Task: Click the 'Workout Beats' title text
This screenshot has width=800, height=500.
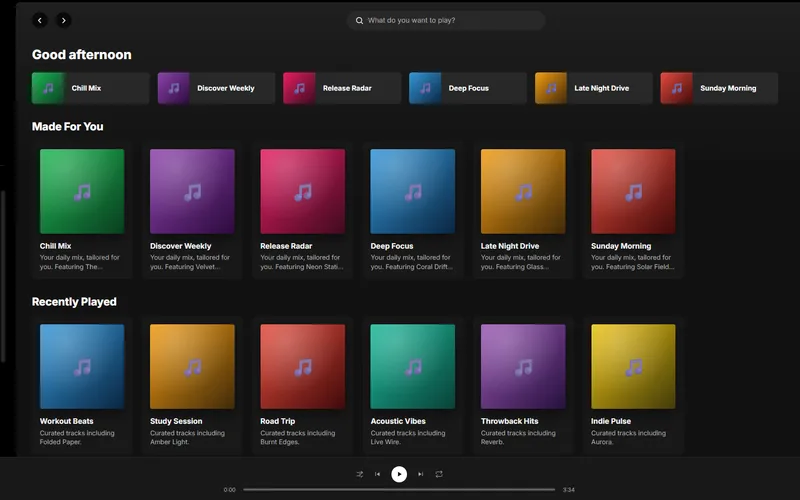Action: pos(67,421)
